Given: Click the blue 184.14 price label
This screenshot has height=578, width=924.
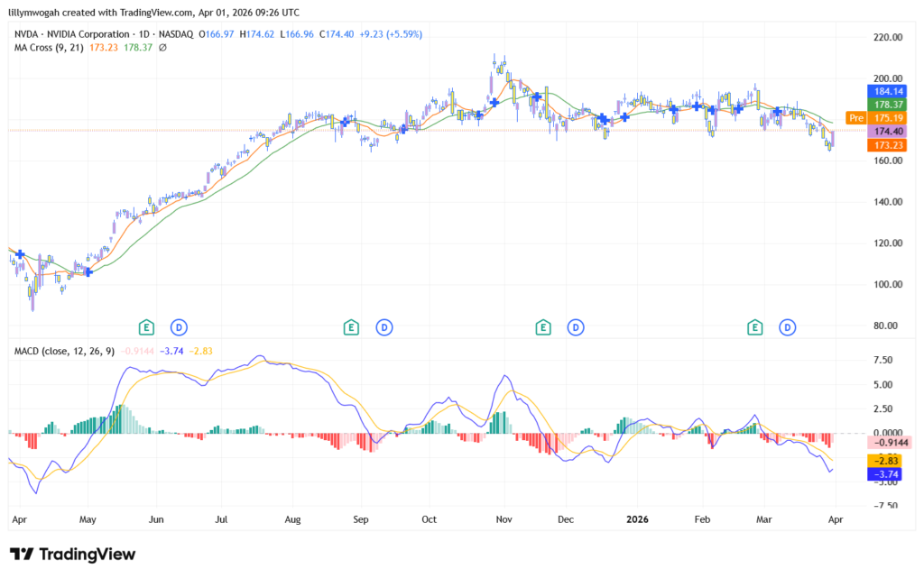Looking at the screenshot, I should tap(885, 91).
